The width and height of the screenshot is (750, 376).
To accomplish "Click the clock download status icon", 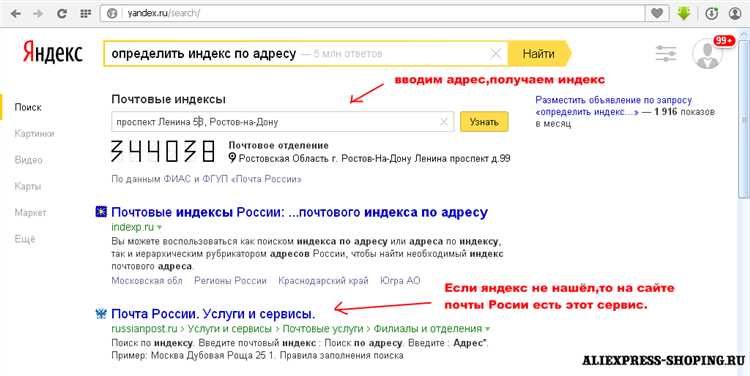I will tap(712, 13).
